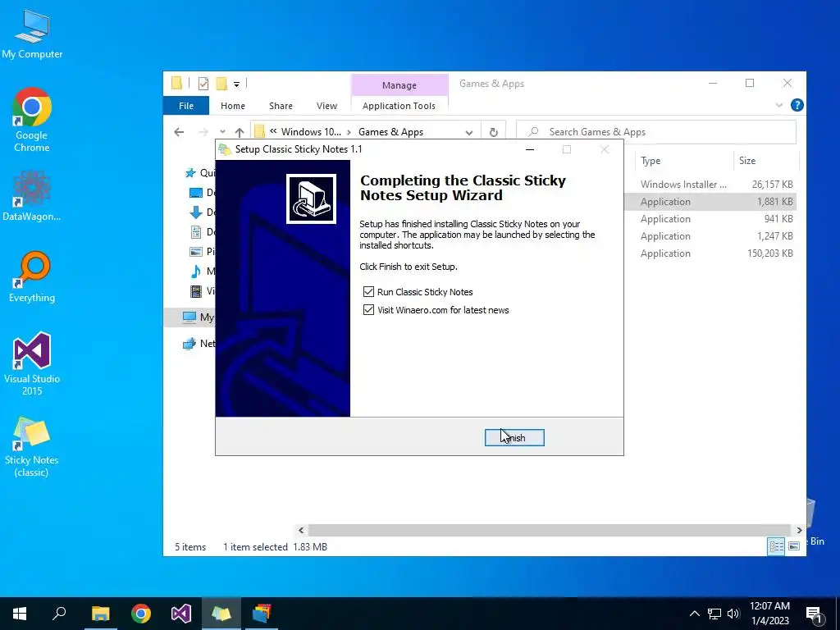Click the colorful windows taskbar icon
Screen dimensions: 840x630
pyautogui.click(x=262, y=614)
